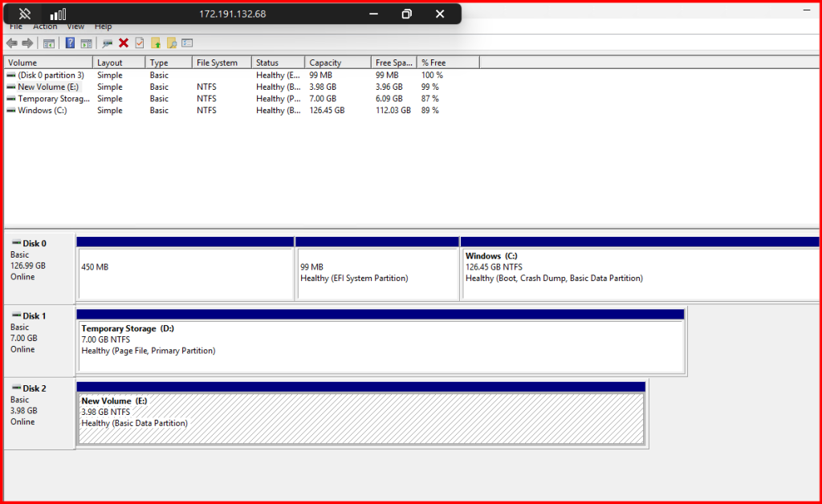Image resolution: width=822 pixels, height=504 pixels.
Task: Click the Forward arrow toolbar icon
Action: click(27, 43)
